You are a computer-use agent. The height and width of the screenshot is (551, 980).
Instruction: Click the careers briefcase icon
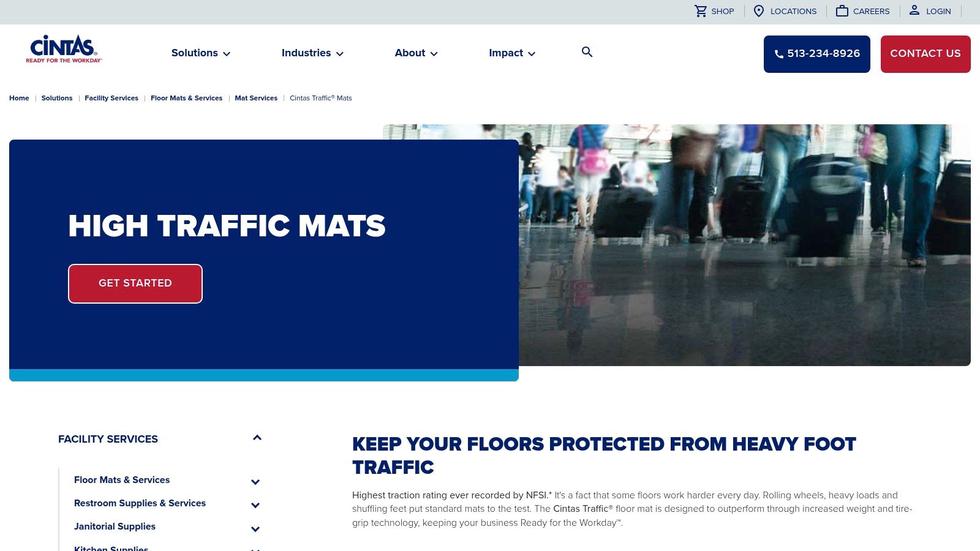pyautogui.click(x=842, y=11)
